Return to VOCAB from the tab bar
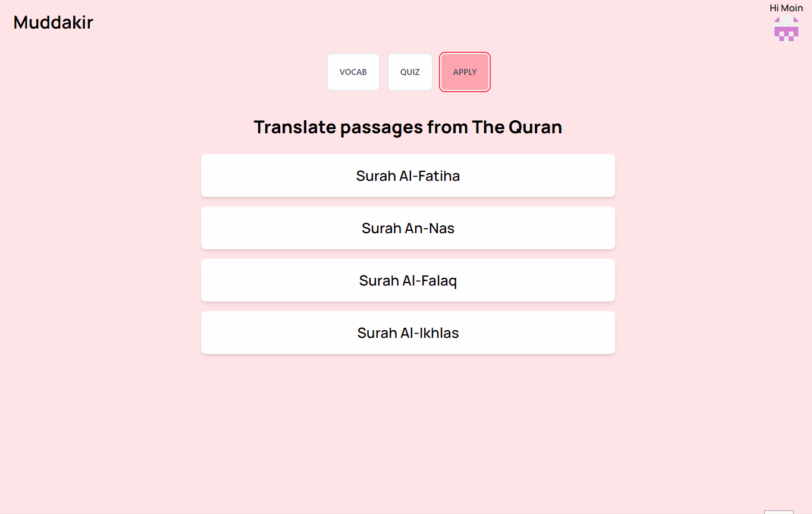The height and width of the screenshot is (514, 812). (353, 71)
